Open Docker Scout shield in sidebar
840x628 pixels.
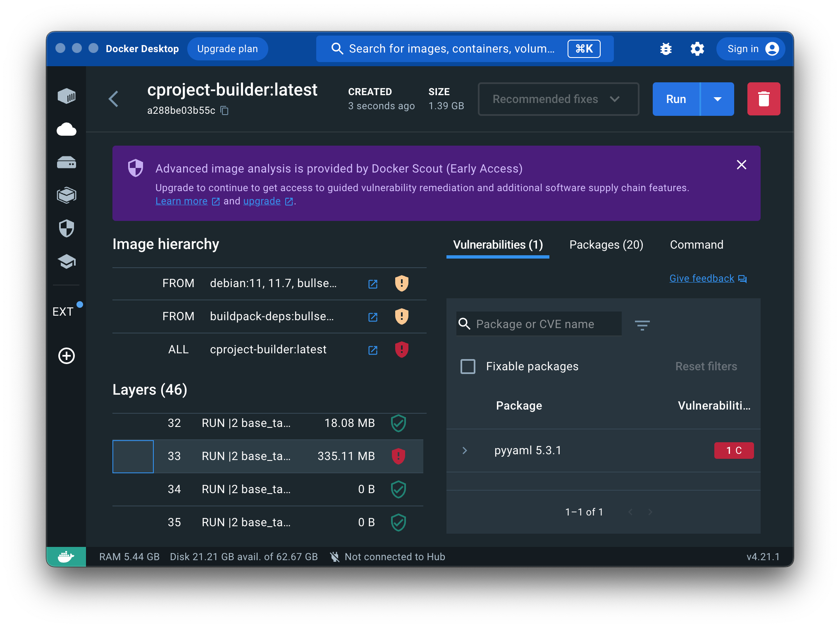[x=67, y=228]
